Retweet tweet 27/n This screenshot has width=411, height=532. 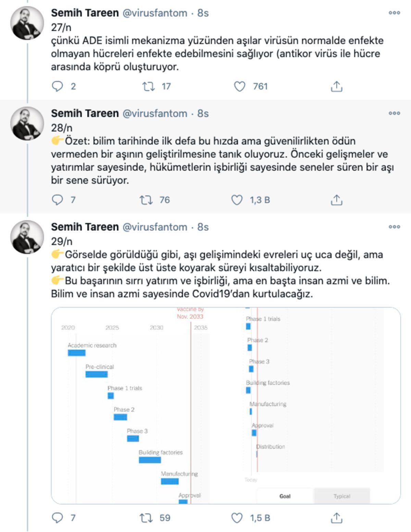tap(147, 86)
